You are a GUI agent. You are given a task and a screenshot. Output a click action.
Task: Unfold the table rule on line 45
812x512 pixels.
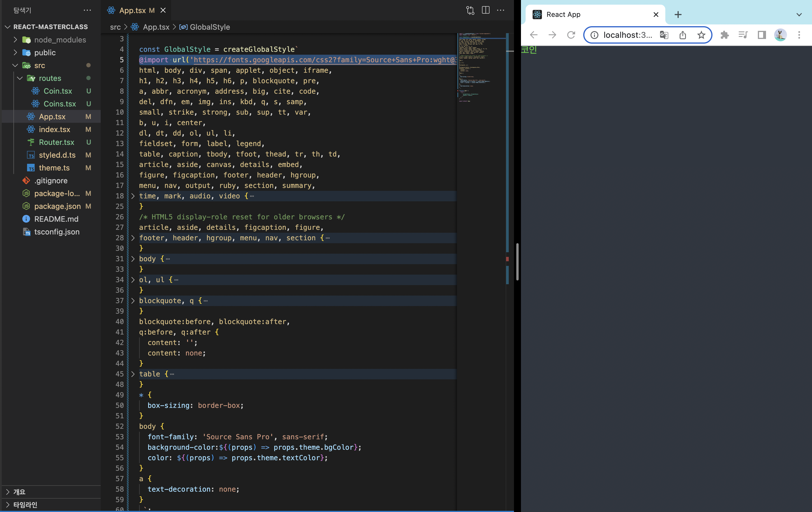(x=133, y=374)
